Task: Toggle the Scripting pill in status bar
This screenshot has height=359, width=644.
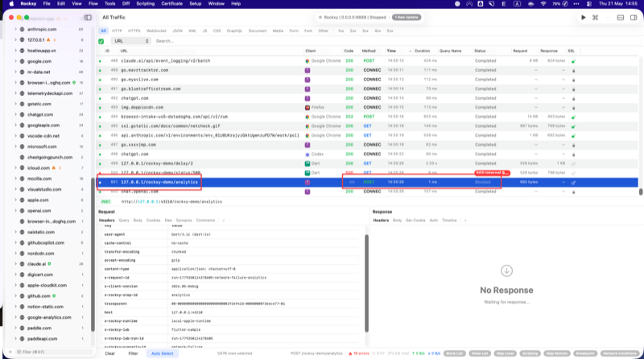Action: pyautogui.click(x=530, y=353)
